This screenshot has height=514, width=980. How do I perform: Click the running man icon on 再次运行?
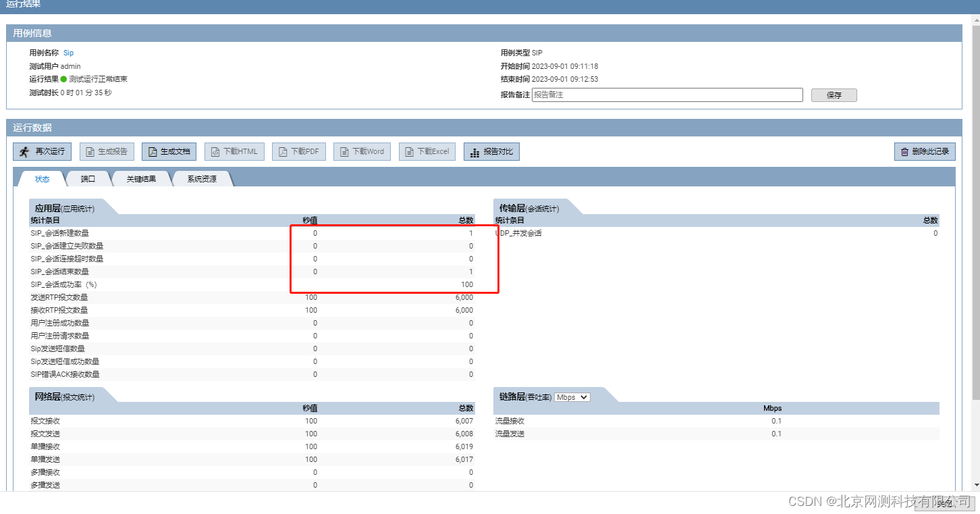tap(25, 151)
